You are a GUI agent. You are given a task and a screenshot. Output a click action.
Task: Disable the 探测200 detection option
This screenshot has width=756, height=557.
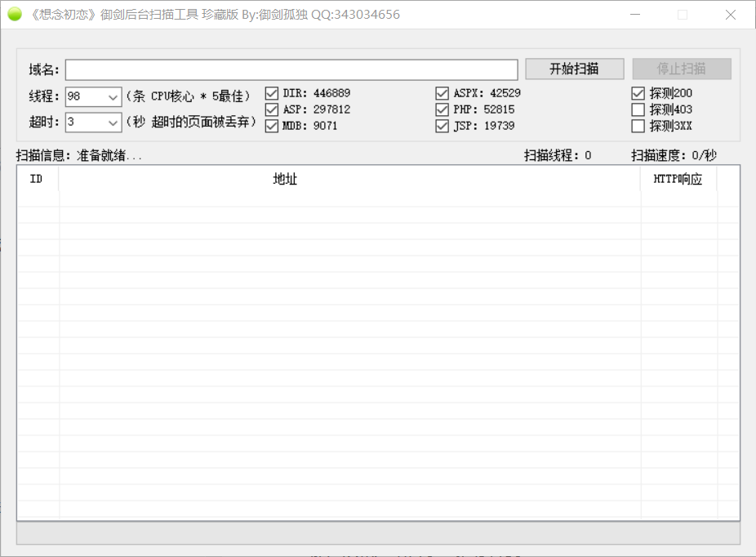point(638,92)
